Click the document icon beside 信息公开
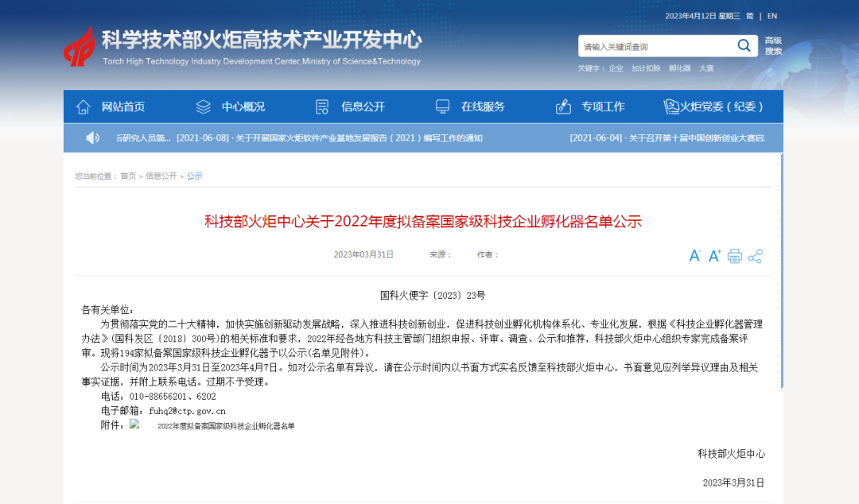This screenshot has width=859, height=504. [x=321, y=106]
